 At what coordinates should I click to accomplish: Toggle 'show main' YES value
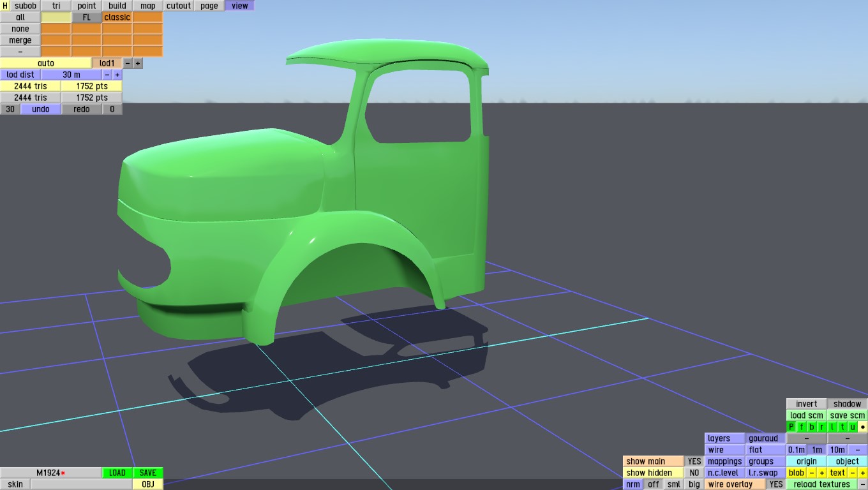pyautogui.click(x=694, y=461)
